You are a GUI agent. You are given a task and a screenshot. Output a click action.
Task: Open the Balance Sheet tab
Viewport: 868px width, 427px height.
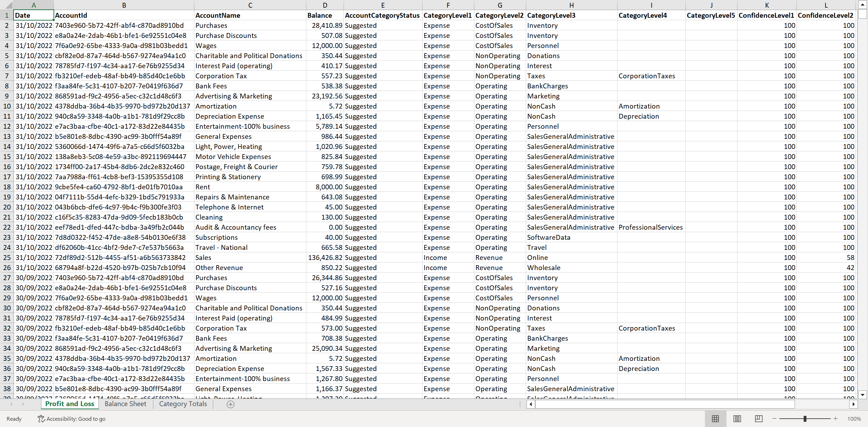pos(126,404)
